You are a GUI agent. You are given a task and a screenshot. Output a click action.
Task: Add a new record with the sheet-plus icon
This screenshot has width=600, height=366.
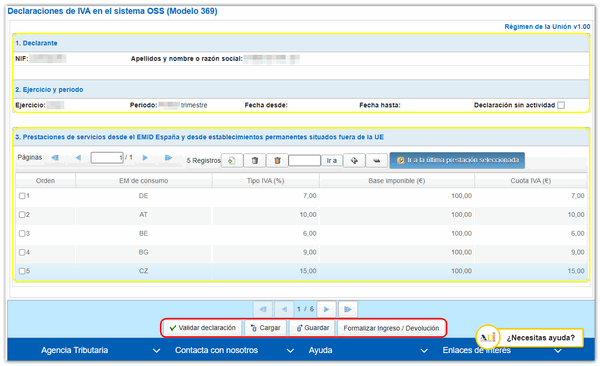point(232,160)
